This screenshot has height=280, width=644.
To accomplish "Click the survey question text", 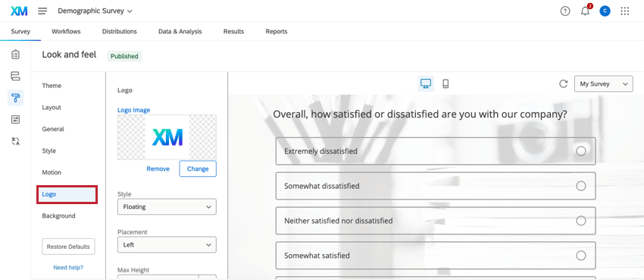I will [x=420, y=114].
